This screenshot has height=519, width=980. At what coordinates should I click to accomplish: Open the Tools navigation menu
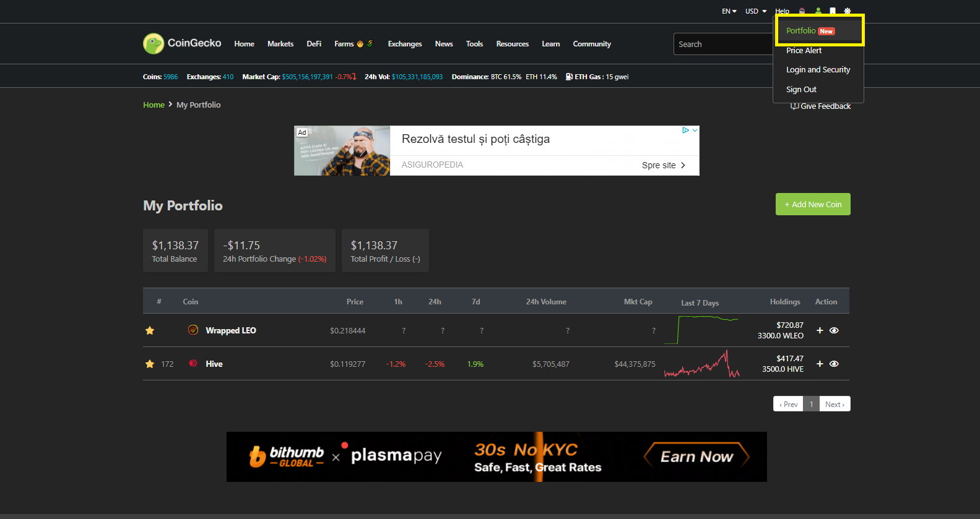[x=474, y=44]
